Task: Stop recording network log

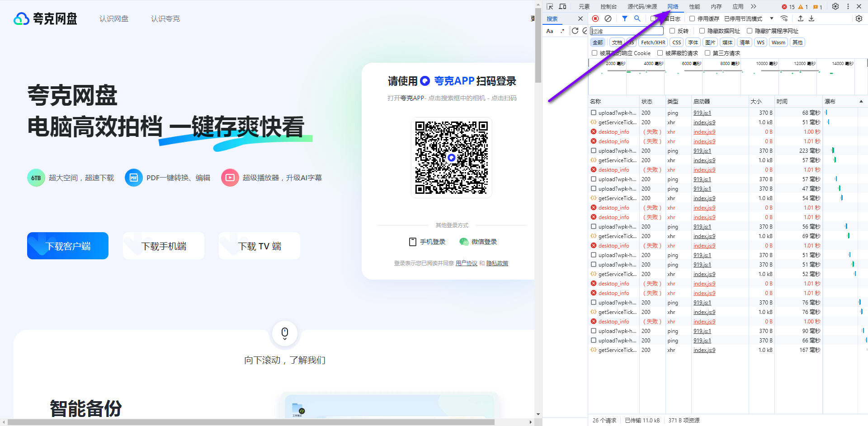Action: 595,19
